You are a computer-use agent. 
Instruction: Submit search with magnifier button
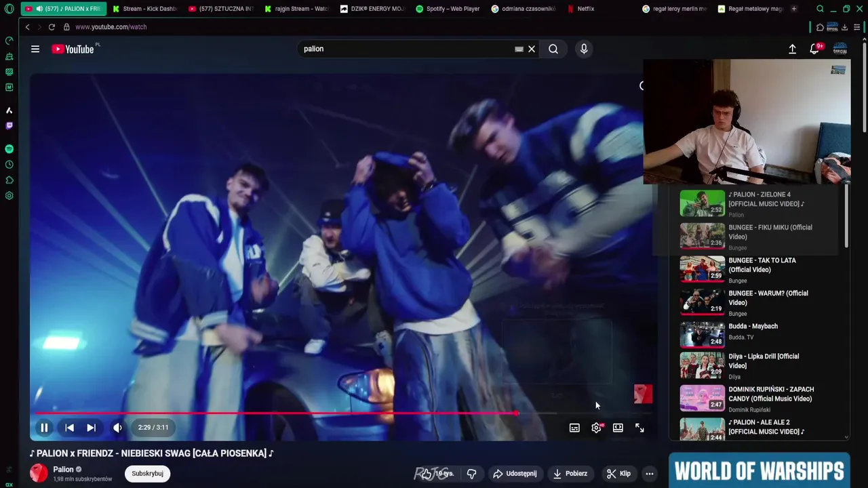553,49
